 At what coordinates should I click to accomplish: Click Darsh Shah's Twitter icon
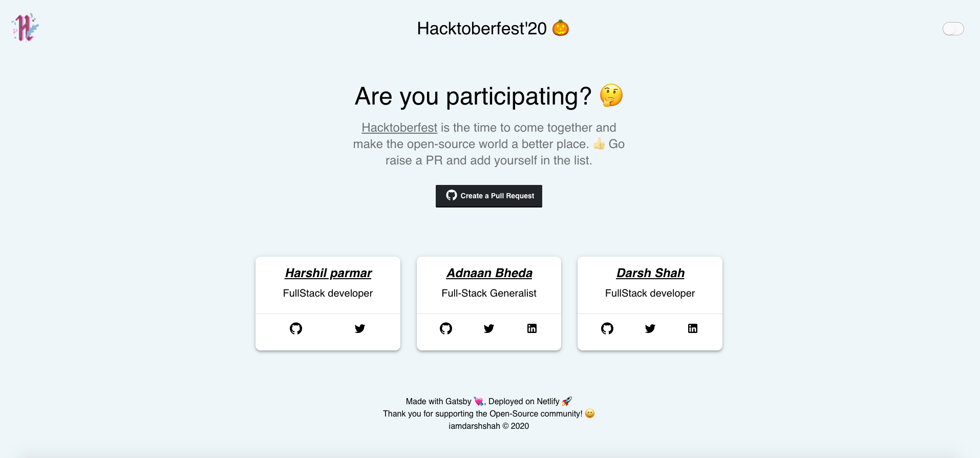pyautogui.click(x=650, y=328)
